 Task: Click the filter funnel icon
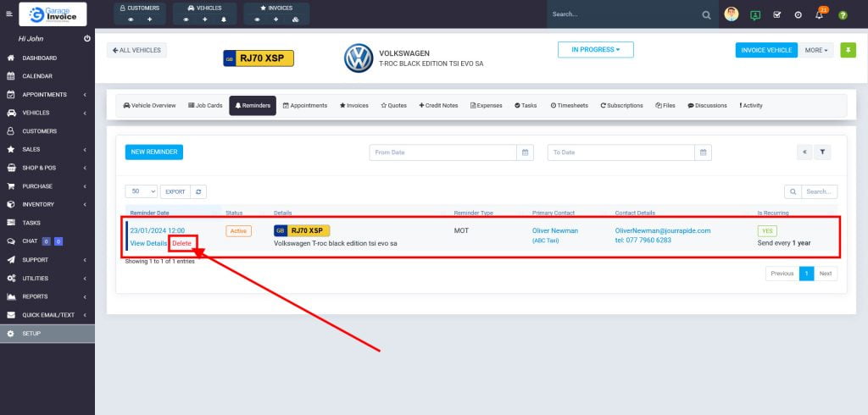point(823,152)
